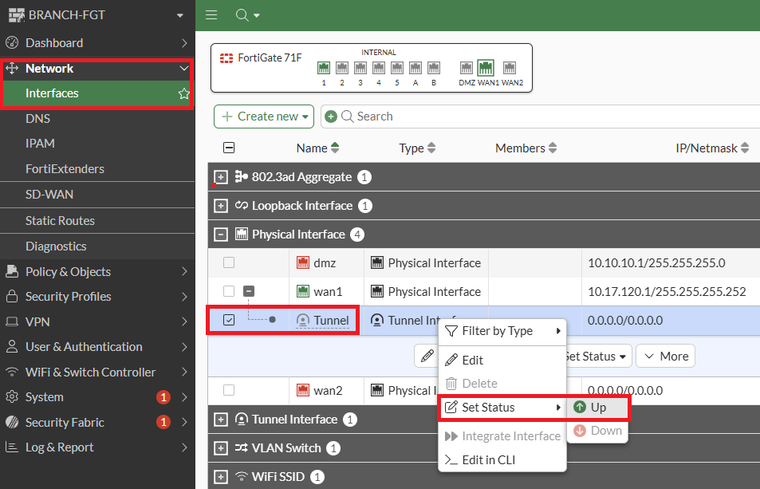Expand the Tunnel Interface group
This screenshot has width=760, height=489.
221,419
